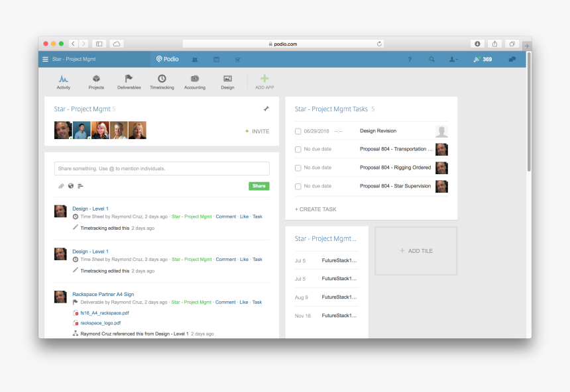The image size is (570, 392).
Task: Open Star - Project Mgmt Tasks heading
Action: click(331, 109)
